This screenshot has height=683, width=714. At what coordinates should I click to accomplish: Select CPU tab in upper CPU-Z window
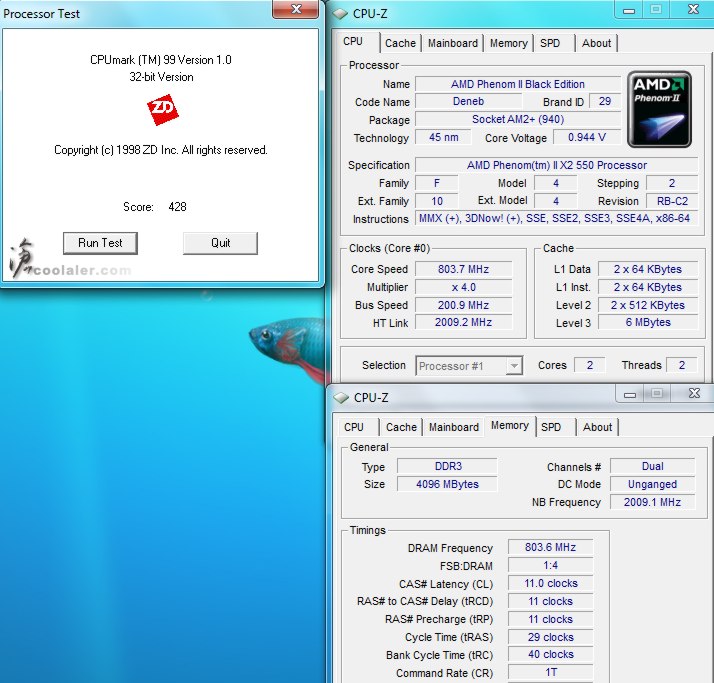353,41
